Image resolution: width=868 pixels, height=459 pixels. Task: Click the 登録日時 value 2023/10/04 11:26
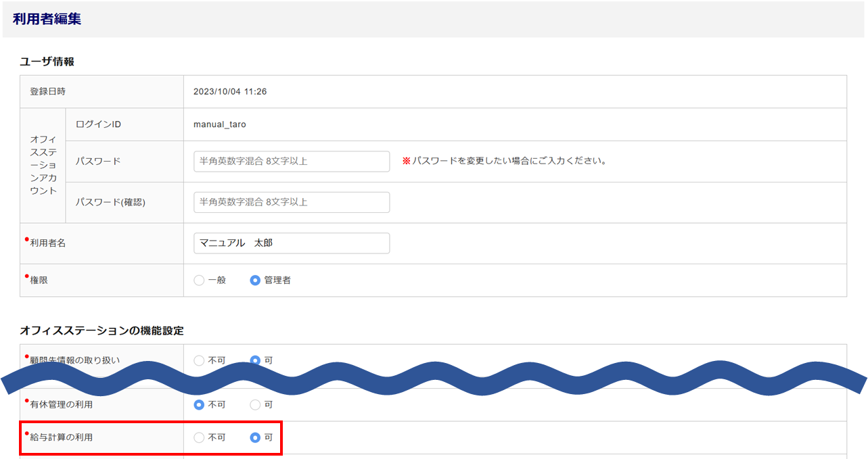tap(230, 92)
